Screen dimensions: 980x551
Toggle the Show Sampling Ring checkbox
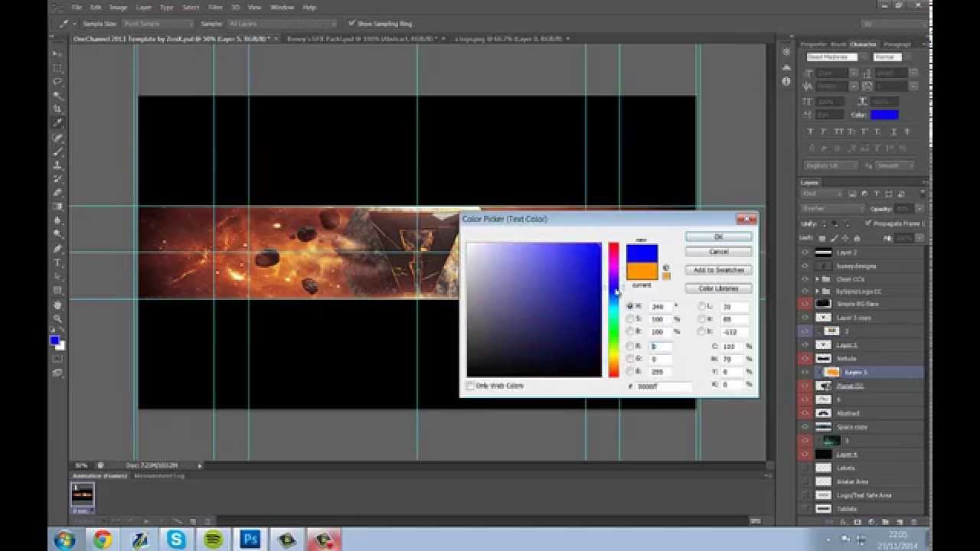click(351, 24)
